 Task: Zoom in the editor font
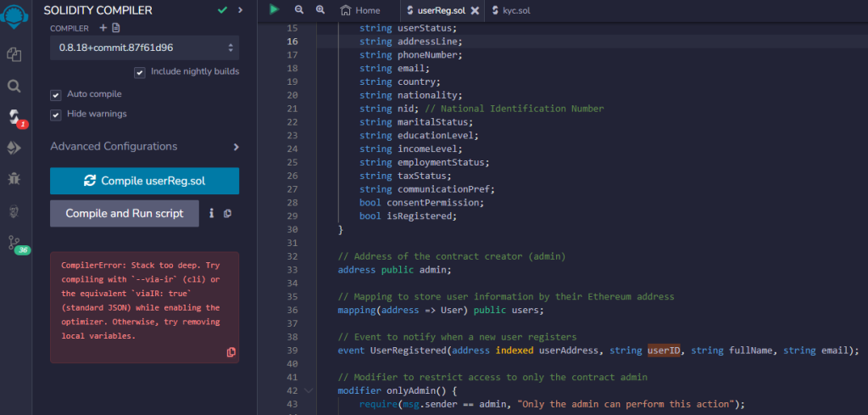320,10
